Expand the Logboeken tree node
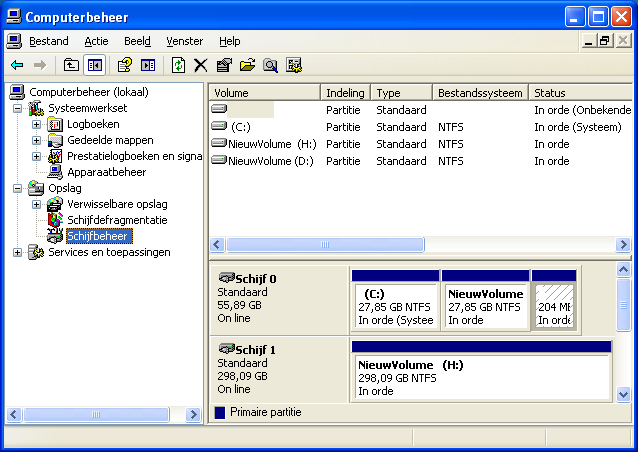Screen dimensions: 640x452 pos(37,124)
